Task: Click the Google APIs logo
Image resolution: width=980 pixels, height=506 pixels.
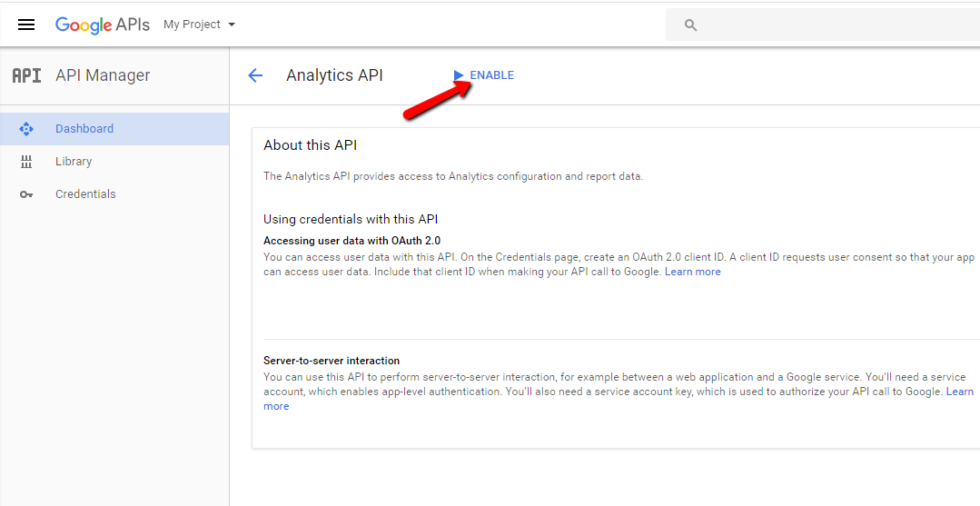Action: point(103,25)
